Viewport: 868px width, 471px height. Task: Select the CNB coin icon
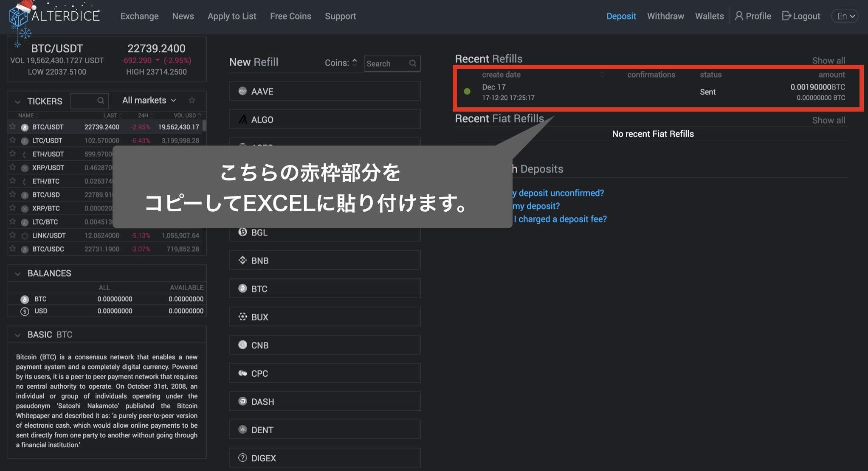tap(242, 345)
